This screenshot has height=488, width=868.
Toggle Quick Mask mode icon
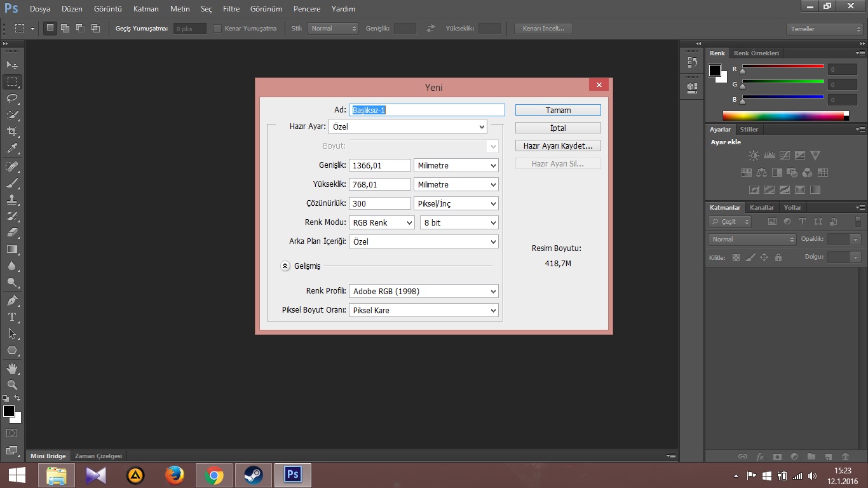click(x=12, y=433)
